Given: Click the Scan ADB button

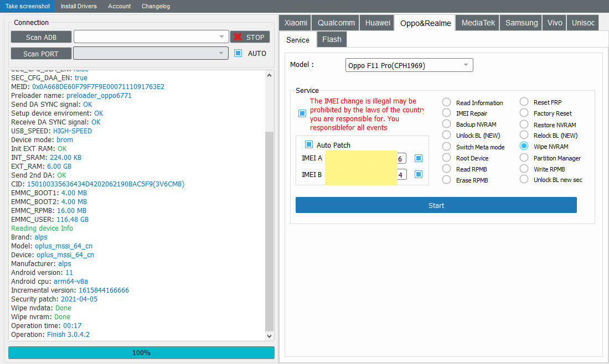Looking at the screenshot, I should coord(41,37).
